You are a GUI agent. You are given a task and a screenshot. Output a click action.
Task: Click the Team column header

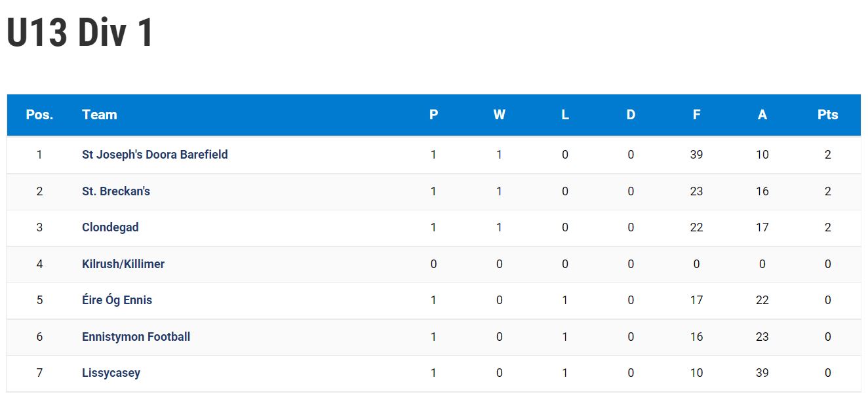click(x=100, y=115)
